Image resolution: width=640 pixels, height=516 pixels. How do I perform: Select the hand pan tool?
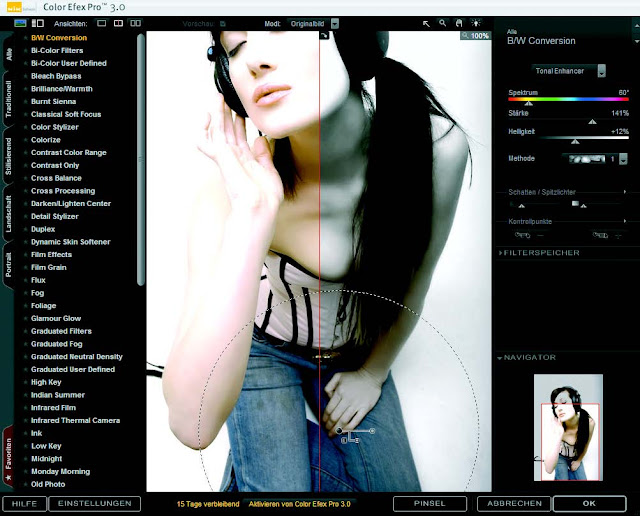click(x=459, y=23)
